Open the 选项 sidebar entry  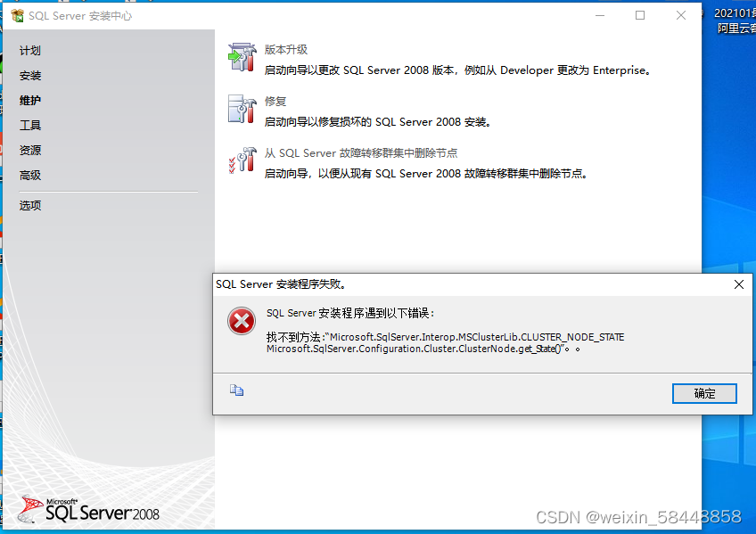pos(30,205)
